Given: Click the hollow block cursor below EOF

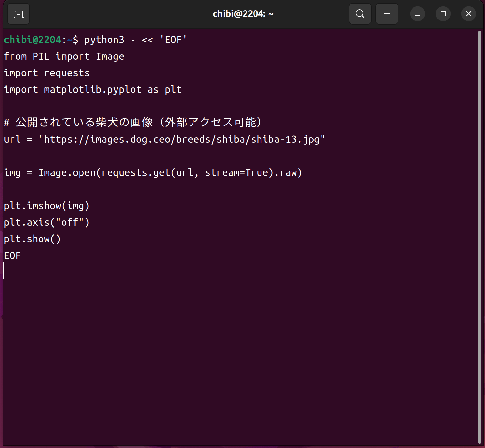Looking at the screenshot, I should pos(7,270).
